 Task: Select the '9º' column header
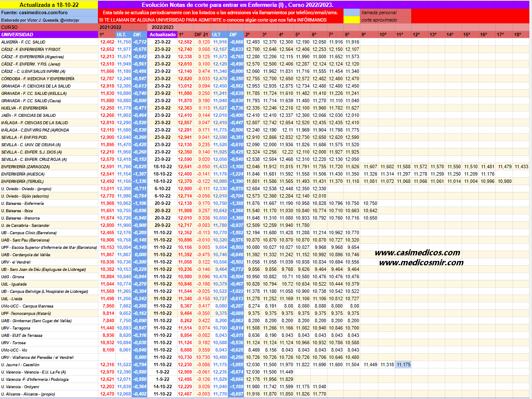pos(368,35)
